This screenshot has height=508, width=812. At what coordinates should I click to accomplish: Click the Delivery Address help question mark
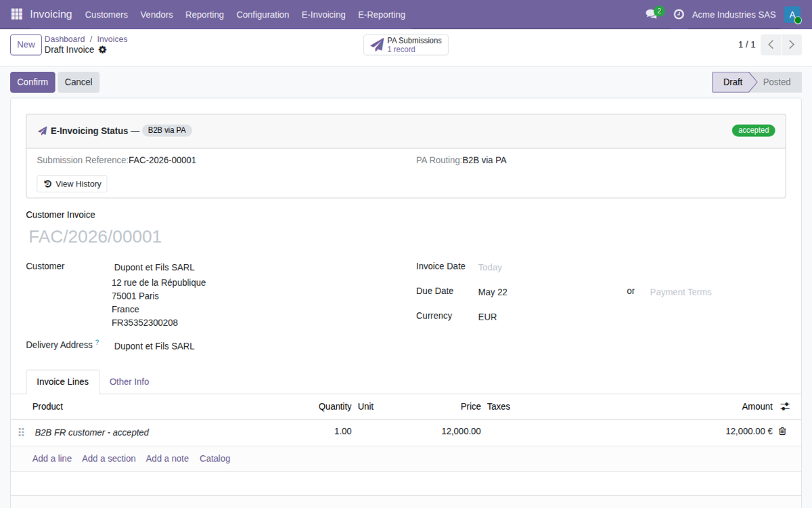click(x=97, y=343)
